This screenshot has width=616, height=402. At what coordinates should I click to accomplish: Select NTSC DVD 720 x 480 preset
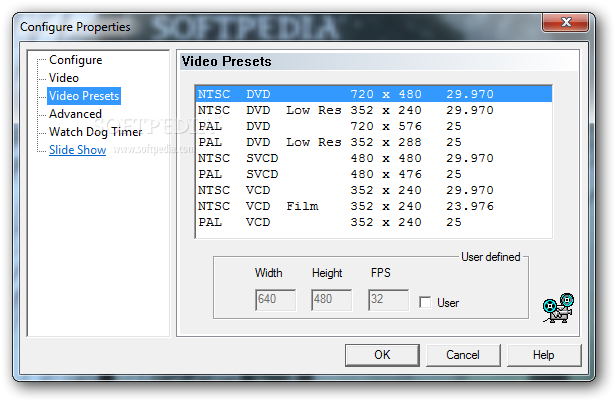tap(374, 94)
